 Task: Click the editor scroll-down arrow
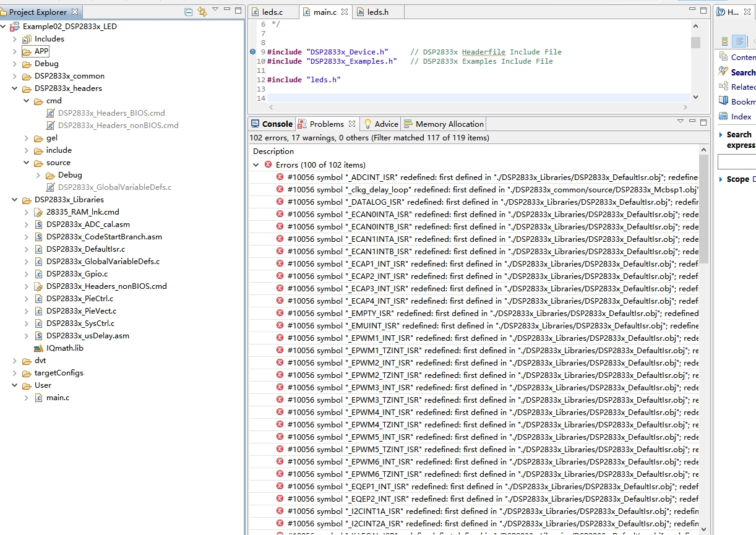pyautogui.click(x=696, y=97)
